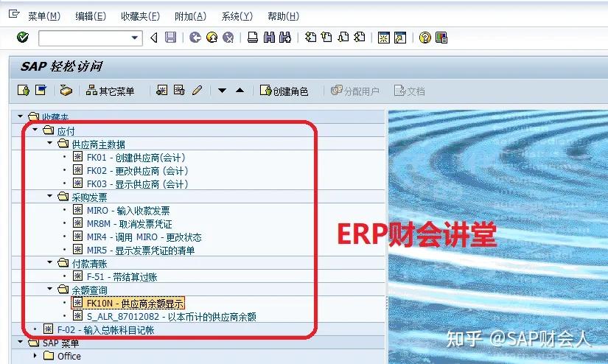Collapse the 供应商主数据 folder
Viewport: 608px width, 364px height.
(x=49, y=143)
